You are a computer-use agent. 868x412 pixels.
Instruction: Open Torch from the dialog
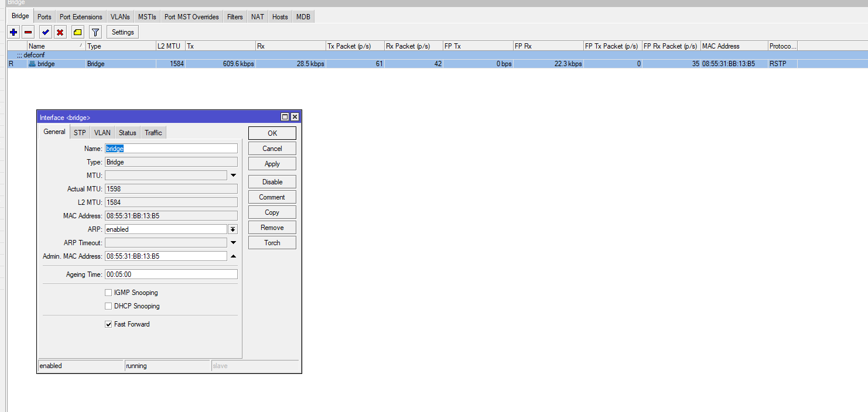pyautogui.click(x=272, y=243)
